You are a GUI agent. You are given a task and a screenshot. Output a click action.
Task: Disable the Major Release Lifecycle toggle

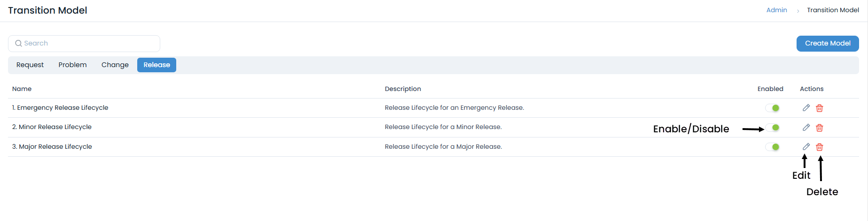pyautogui.click(x=772, y=147)
